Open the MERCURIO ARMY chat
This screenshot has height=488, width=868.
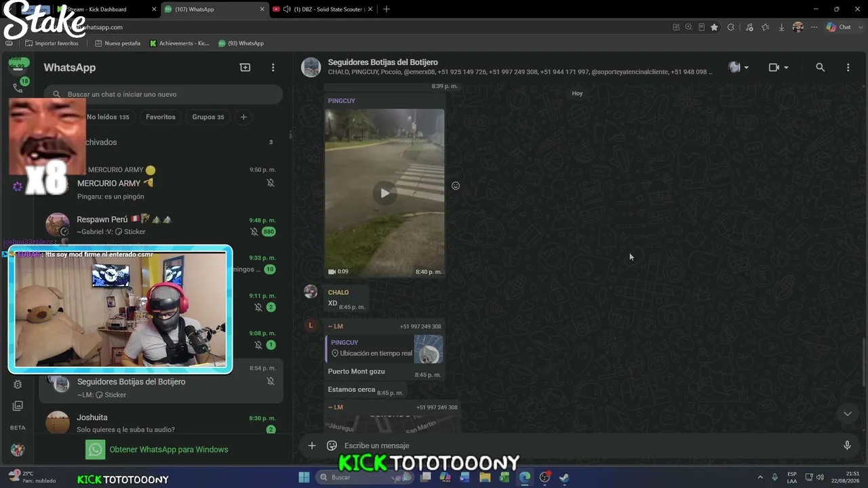[163, 182]
